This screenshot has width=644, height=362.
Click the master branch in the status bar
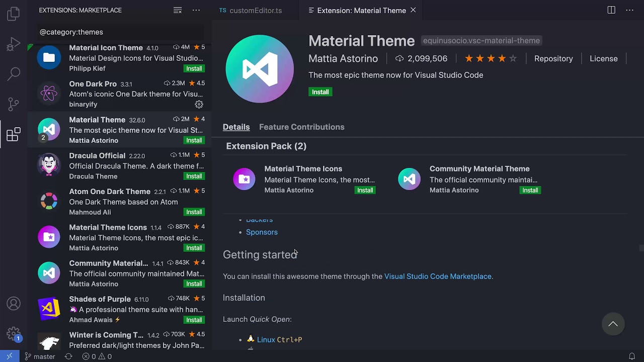pyautogui.click(x=40, y=356)
